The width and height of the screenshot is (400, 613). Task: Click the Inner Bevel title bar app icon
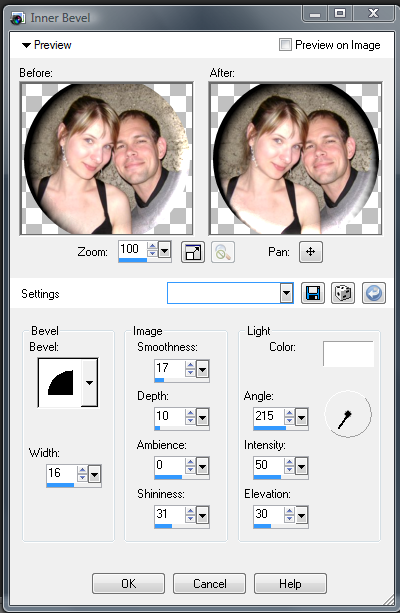(18, 18)
